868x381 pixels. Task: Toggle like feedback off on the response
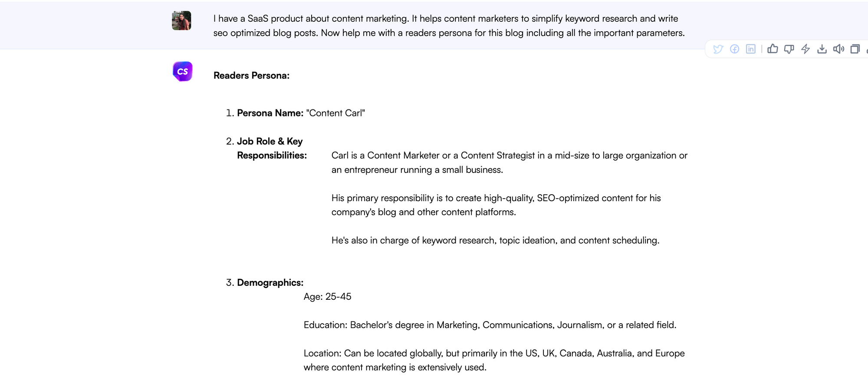(x=773, y=49)
